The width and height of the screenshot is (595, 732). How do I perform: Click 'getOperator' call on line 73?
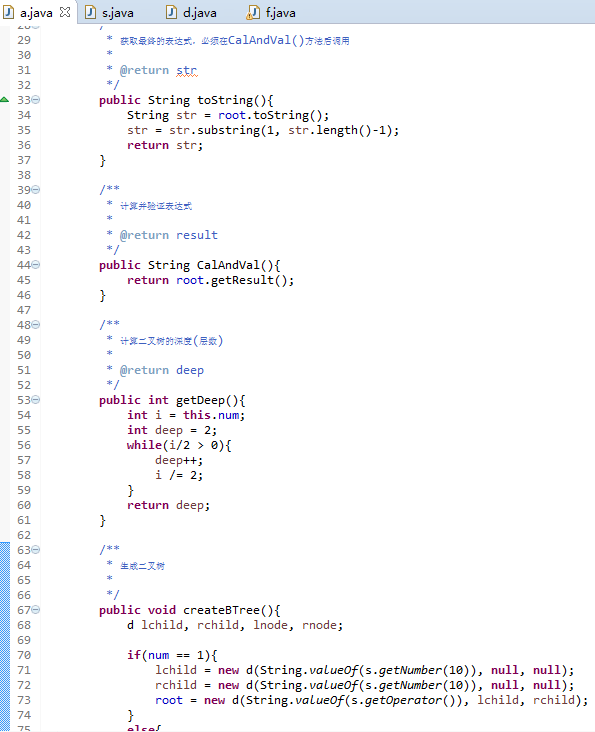point(403,700)
